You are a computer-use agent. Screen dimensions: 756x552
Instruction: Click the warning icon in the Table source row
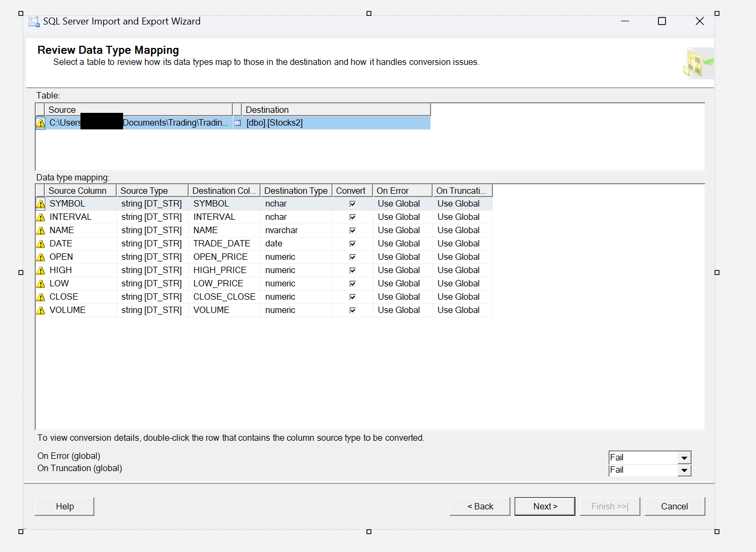(x=40, y=123)
